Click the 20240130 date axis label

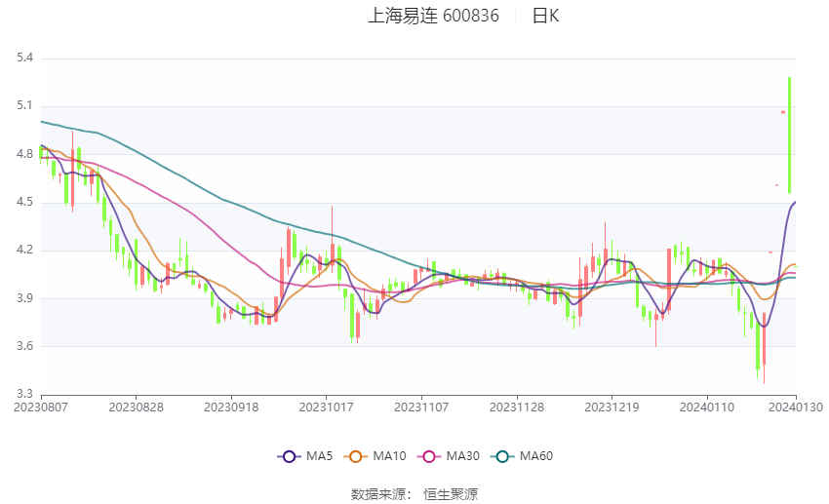coord(796,407)
